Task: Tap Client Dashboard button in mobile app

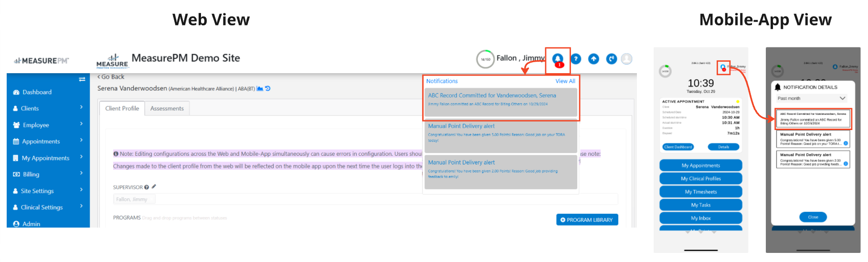Action: [x=678, y=147]
